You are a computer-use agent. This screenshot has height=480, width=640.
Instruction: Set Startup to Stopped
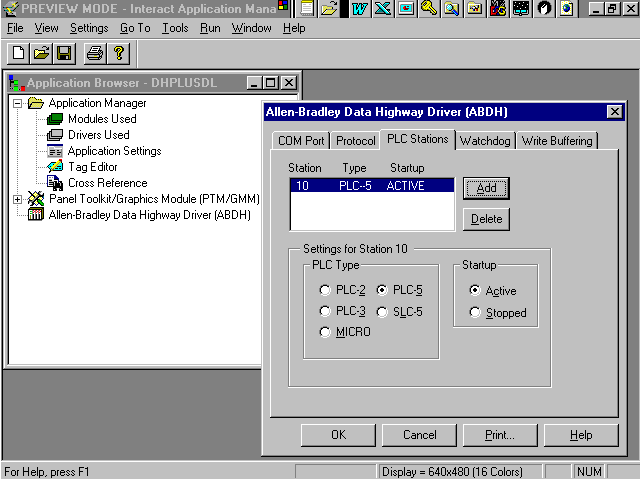(475, 313)
